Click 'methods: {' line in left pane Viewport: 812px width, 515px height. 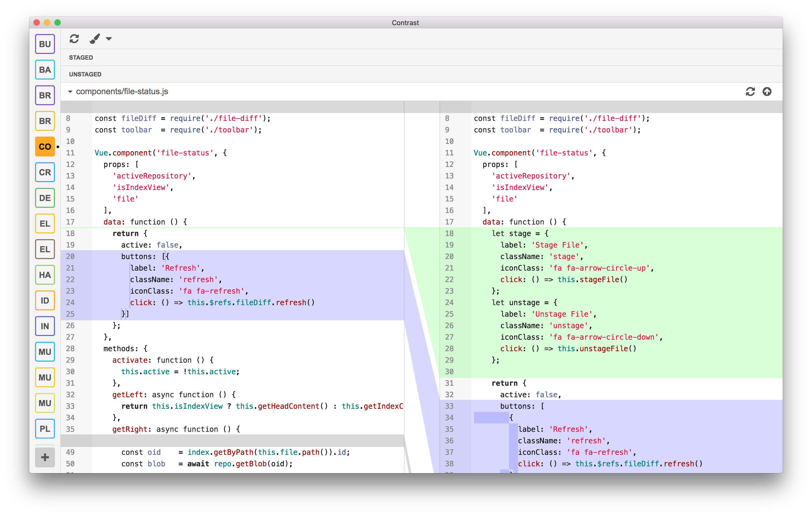(x=126, y=348)
